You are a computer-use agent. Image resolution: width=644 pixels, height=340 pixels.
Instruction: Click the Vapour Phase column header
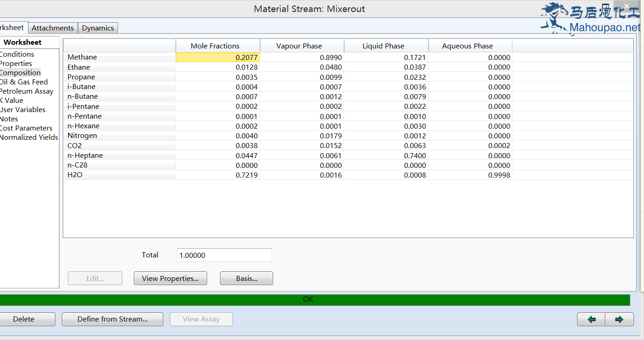click(299, 46)
